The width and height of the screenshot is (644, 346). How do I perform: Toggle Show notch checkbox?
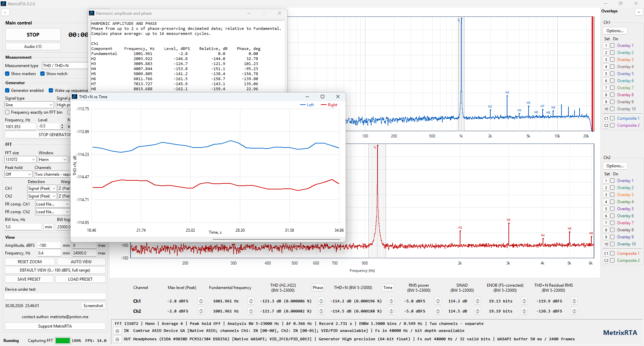coord(43,74)
